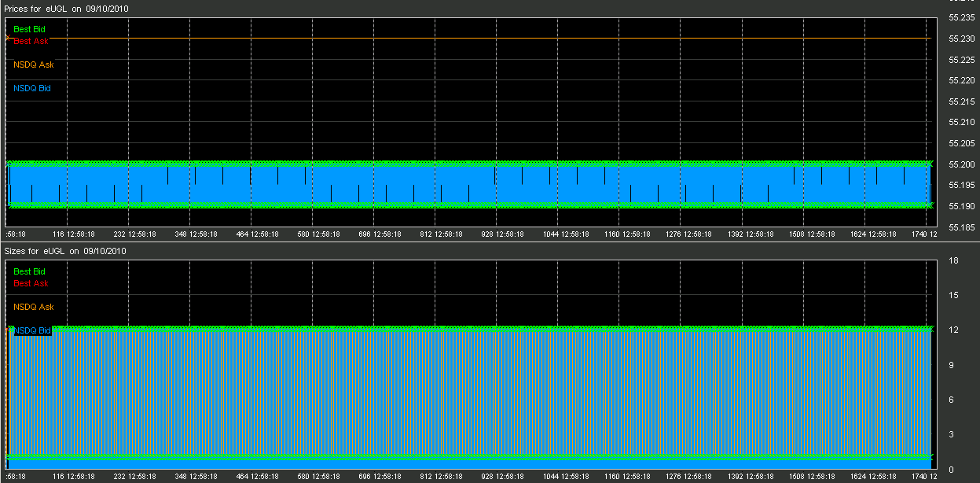Click tick "928 12:58:18" under the Sizes chart
Screen dimensions: 980x483
[x=503, y=477]
